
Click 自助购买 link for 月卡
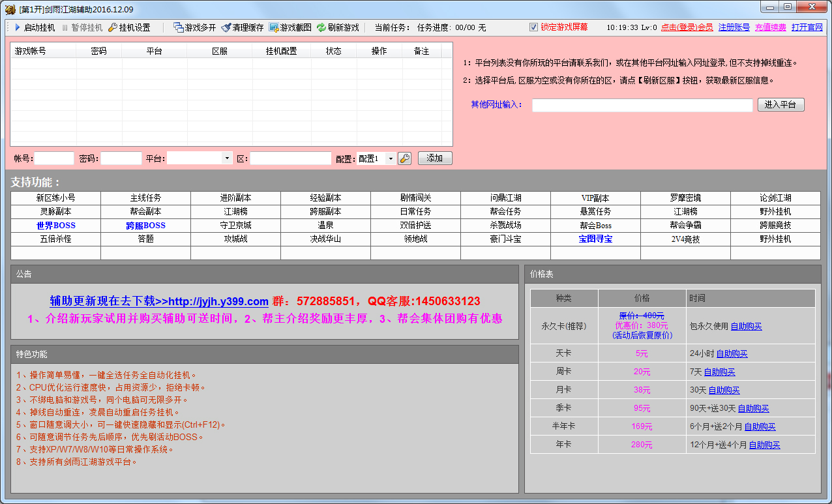[x=724, y=391]
